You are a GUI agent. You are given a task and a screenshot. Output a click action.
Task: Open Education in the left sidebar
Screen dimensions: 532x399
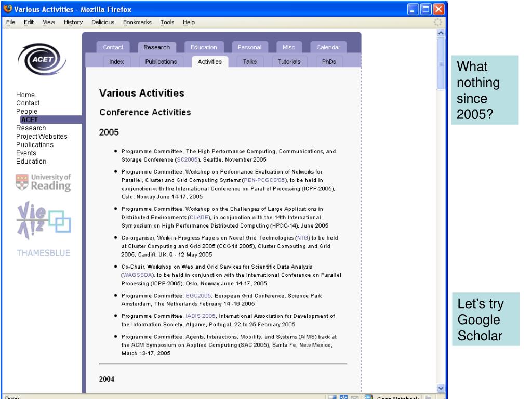point(31,162)
